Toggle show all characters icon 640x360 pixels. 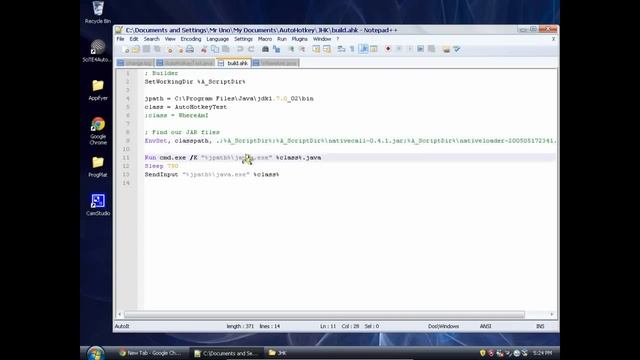[352, 49]
